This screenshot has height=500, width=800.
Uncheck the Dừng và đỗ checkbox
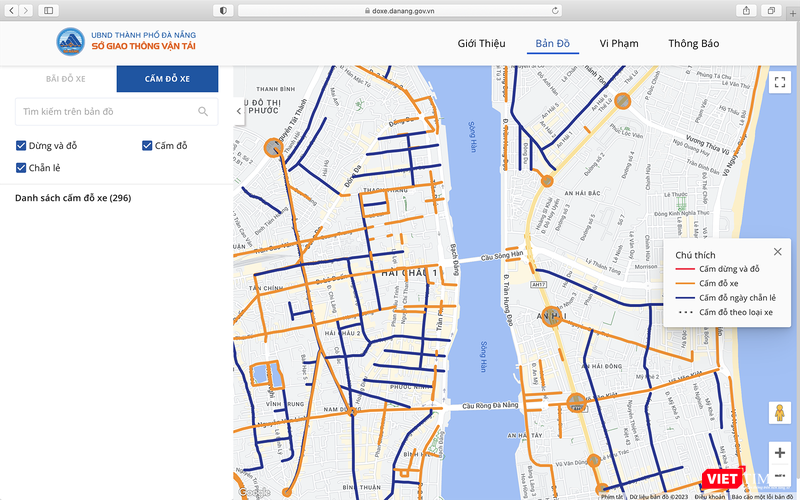(22, 146)
